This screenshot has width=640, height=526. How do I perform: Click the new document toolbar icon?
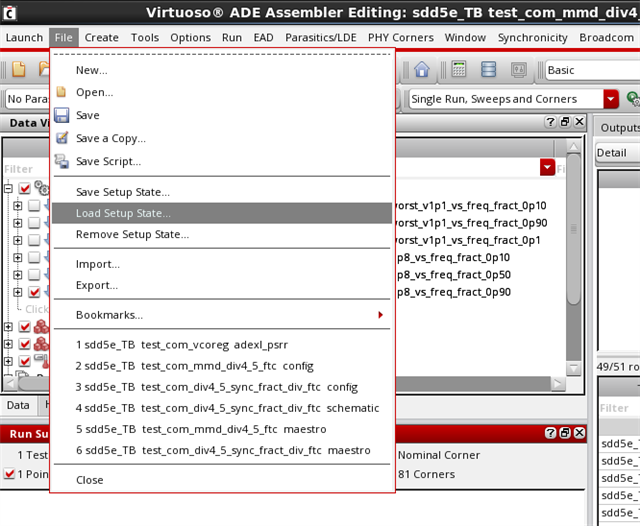18,69
